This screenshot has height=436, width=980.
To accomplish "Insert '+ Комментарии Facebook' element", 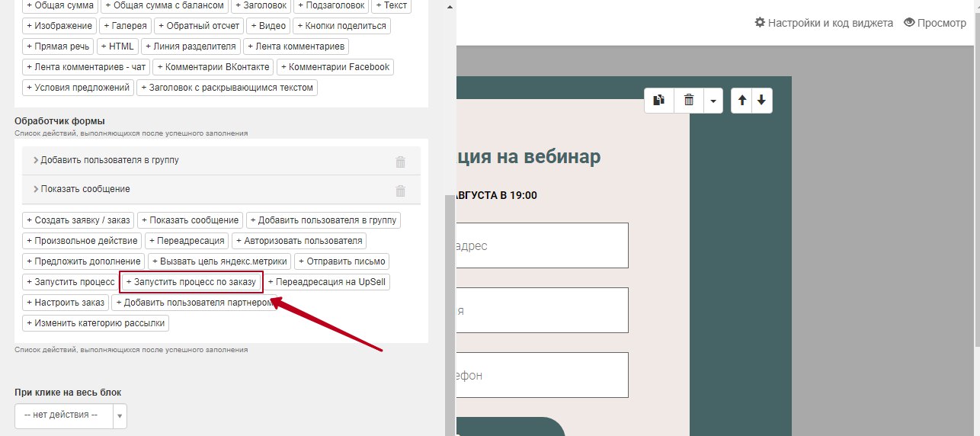I will point(335,67).
